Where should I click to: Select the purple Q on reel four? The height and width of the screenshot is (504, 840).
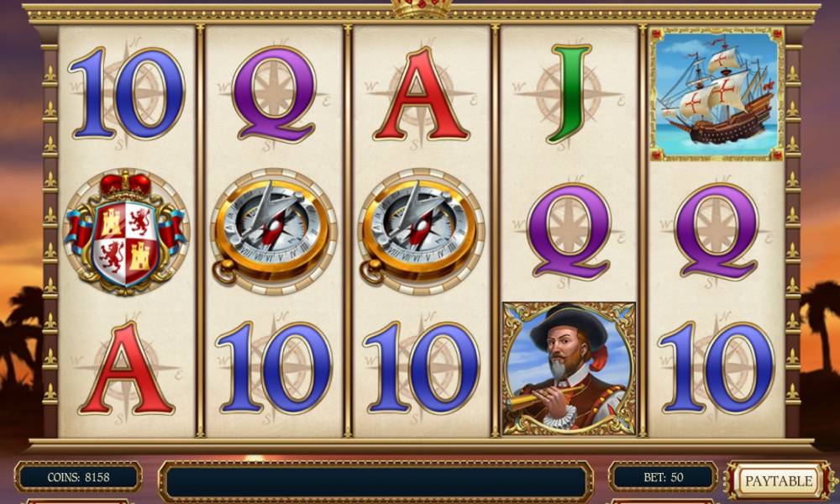tap(569, 231)
